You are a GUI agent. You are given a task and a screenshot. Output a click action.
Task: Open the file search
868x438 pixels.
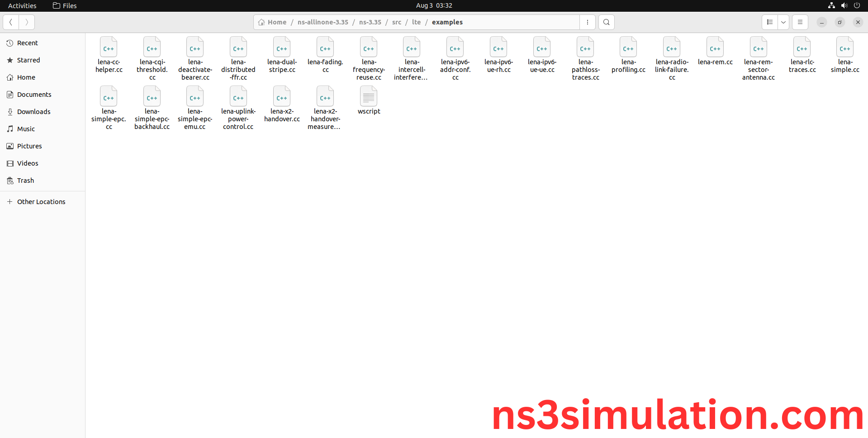click(607, 22)
